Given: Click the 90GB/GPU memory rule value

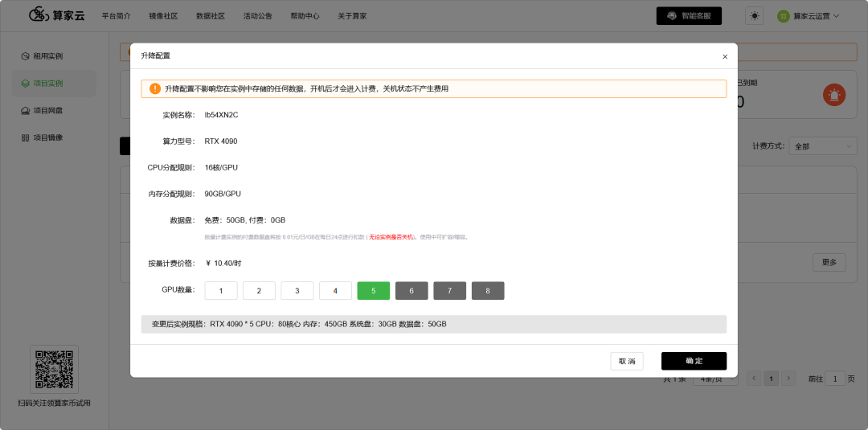Looking at the screenshot, I should click(223, 195).
